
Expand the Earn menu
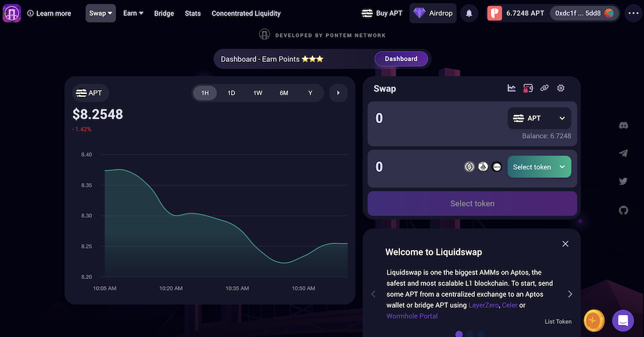(x=133, y=13)
